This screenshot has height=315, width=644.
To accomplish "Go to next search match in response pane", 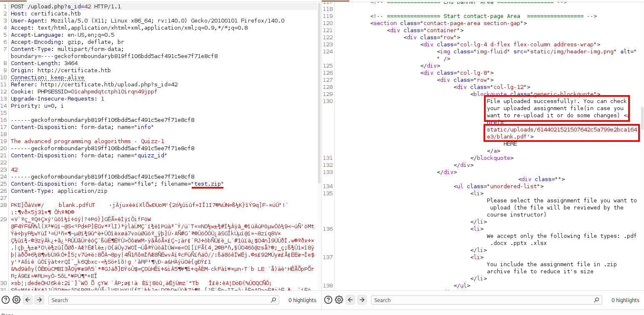I will click(362, 300).
